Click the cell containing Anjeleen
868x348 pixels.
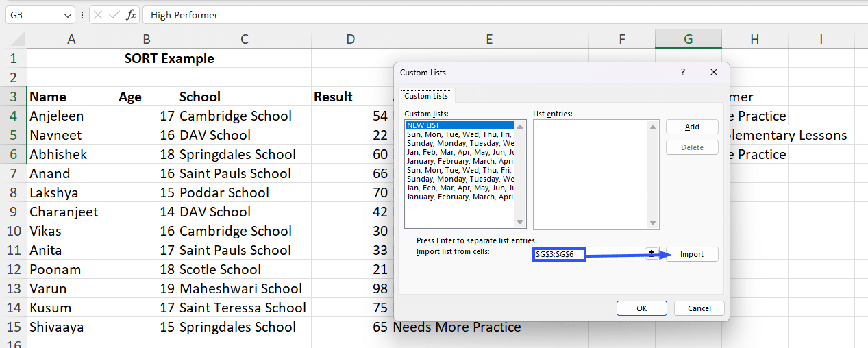(x=71, y=116)
